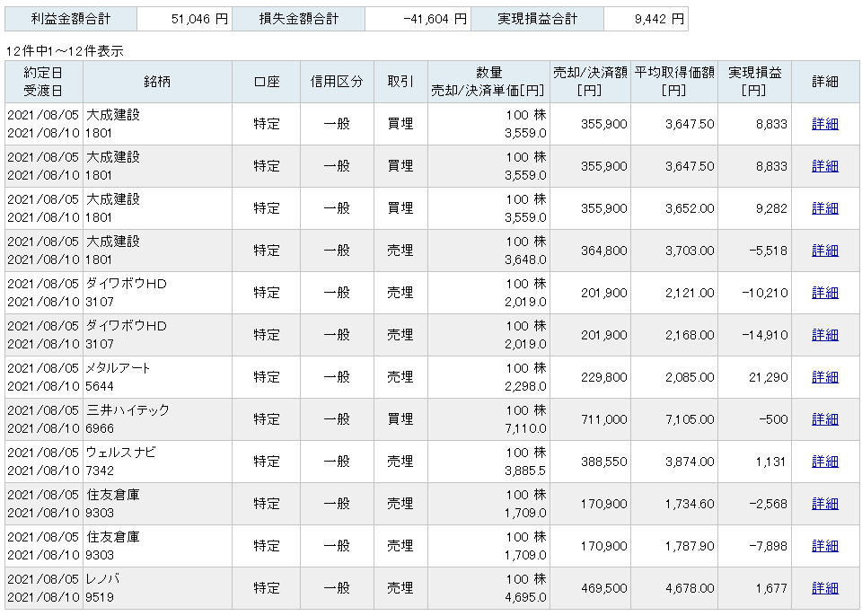Screen dimensions: 862x616
Task: Select stock code 5644
Action: click(x=100, y=386)
